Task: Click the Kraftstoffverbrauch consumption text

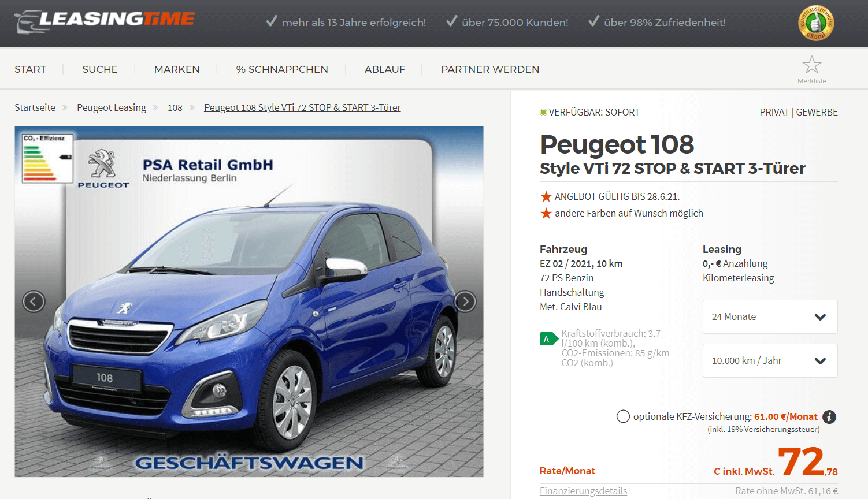Action: click(615, 348)
